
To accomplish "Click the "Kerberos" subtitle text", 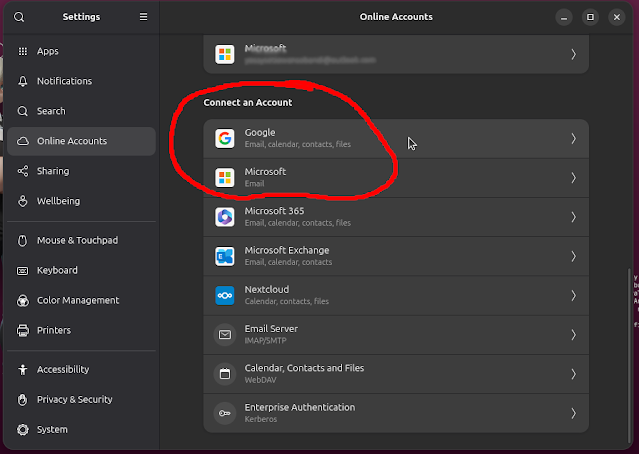I will (261, 419).
